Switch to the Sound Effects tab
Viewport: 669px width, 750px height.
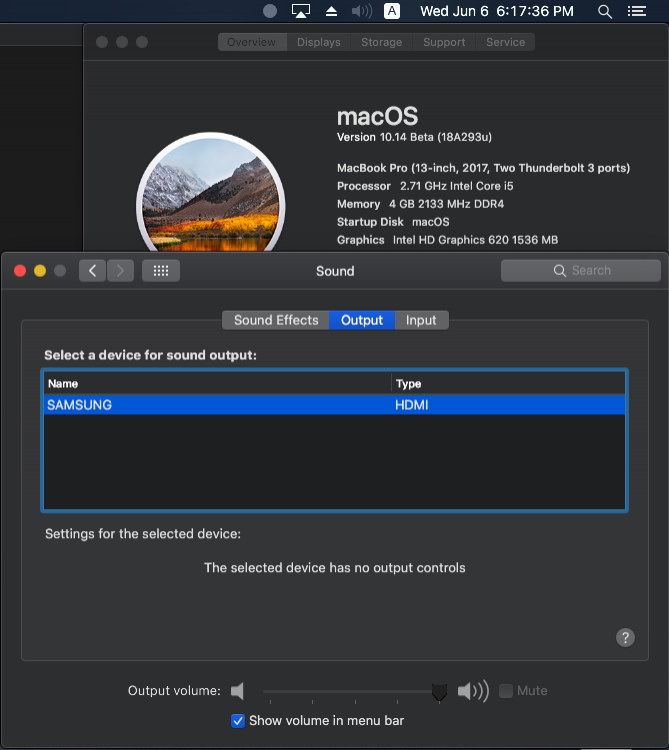tap(276, 320)
